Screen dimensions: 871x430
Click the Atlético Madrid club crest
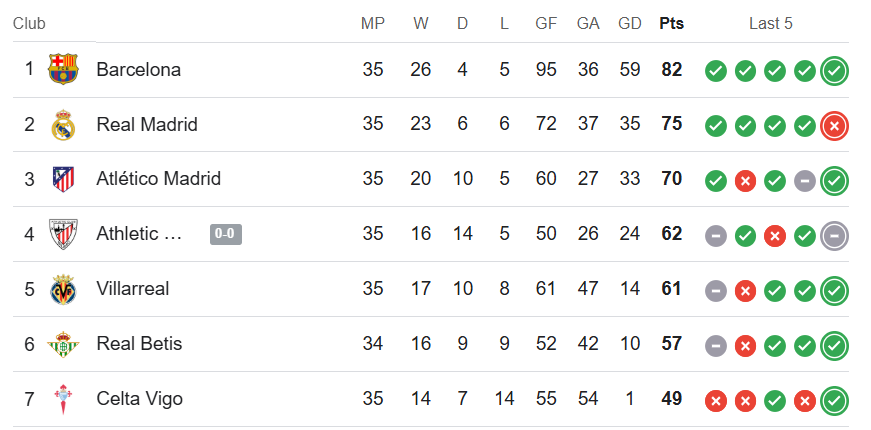[63, 179]
